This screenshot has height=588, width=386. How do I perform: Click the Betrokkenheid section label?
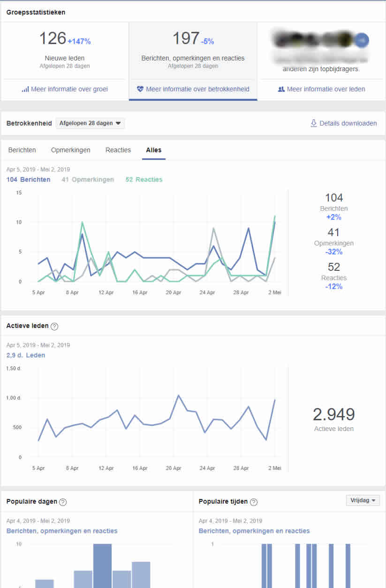29,123
